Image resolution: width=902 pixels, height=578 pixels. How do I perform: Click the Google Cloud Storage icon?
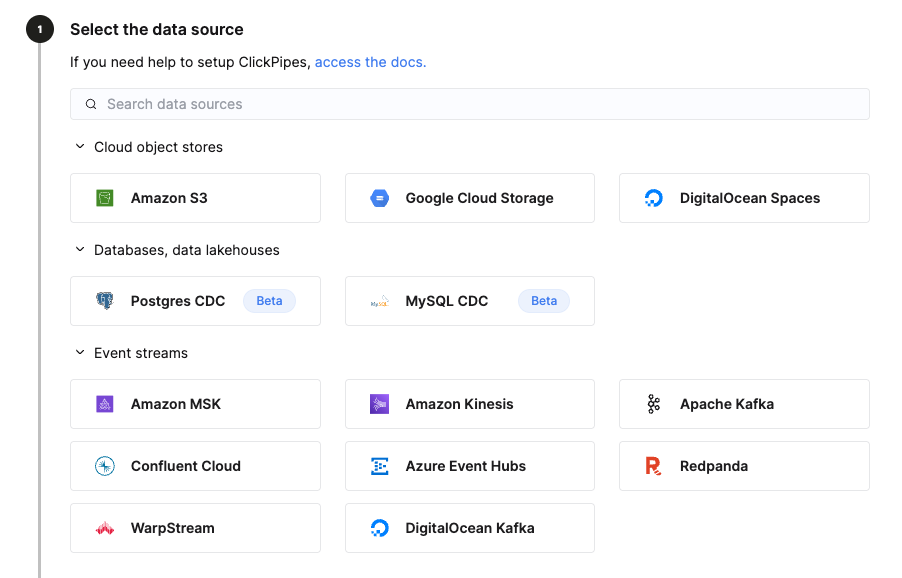point(379,198)
